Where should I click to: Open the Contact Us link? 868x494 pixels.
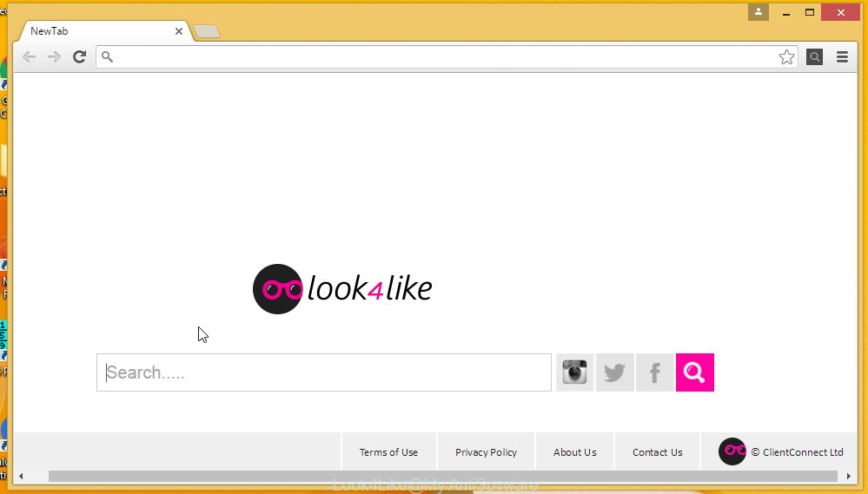[658, 452]
